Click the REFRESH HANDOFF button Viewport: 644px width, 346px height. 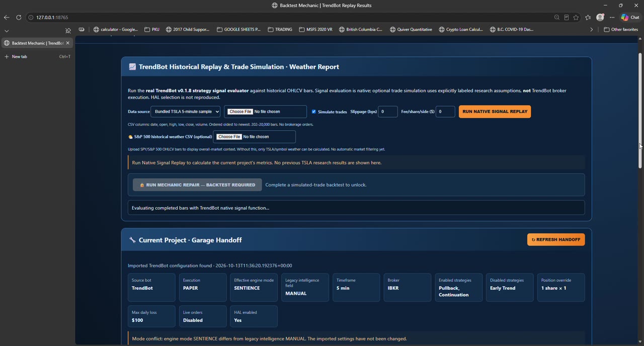pos(556,240)
